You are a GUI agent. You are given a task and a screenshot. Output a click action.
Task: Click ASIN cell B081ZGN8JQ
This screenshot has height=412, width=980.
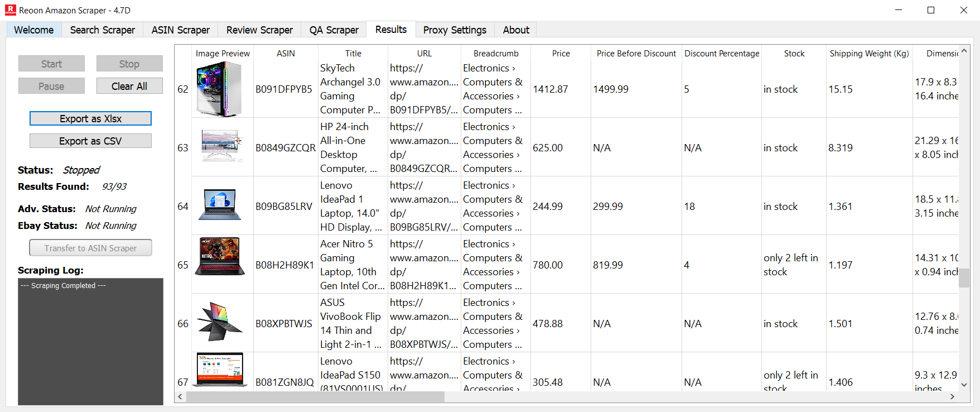(286, 372)
